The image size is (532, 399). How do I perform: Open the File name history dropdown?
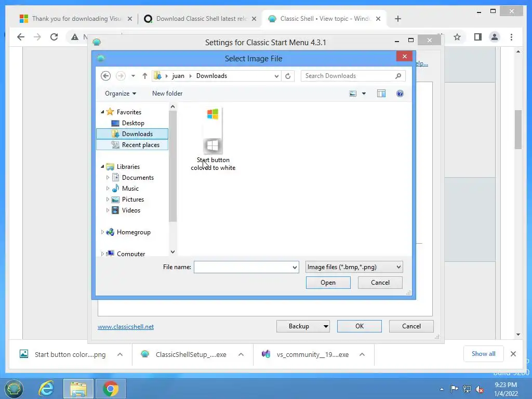(295, 267)
